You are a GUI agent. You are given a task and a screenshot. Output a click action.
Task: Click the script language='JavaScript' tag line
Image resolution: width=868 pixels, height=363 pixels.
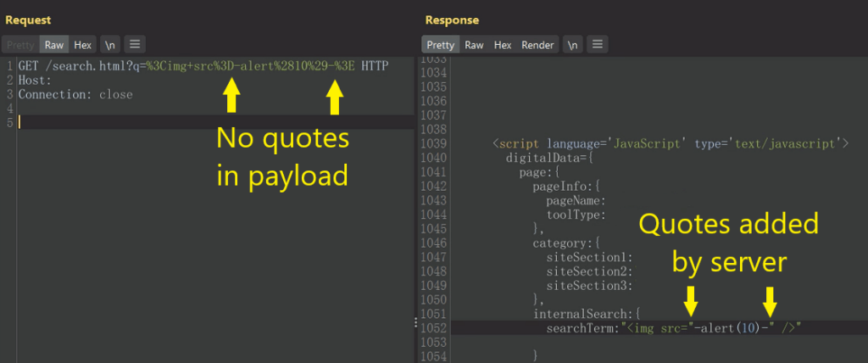670,144
